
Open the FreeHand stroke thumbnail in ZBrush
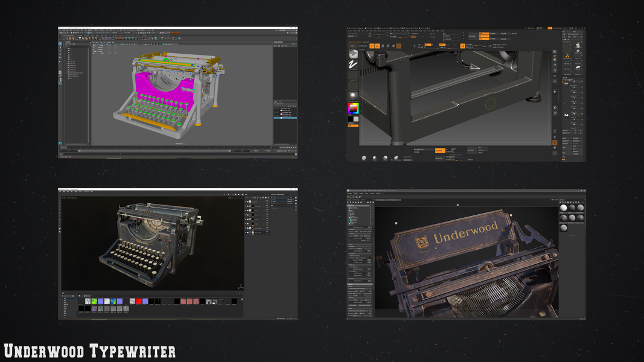353,65
